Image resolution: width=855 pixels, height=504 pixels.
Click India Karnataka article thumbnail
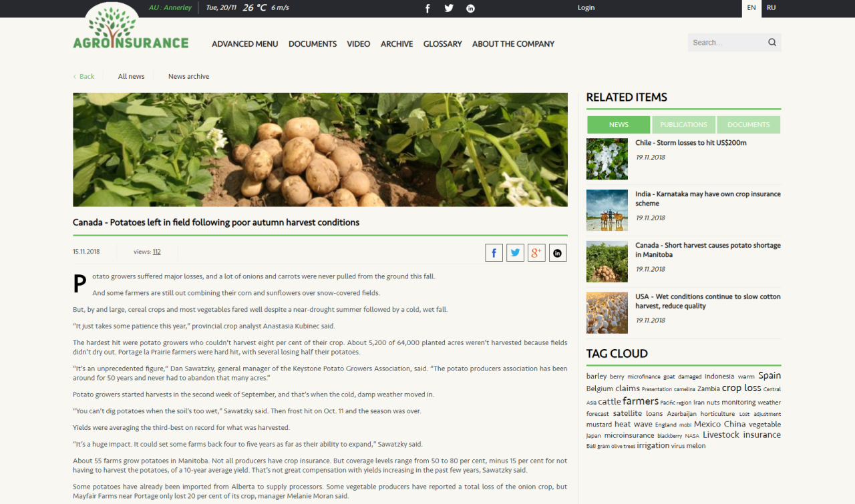tap(607, 210)
